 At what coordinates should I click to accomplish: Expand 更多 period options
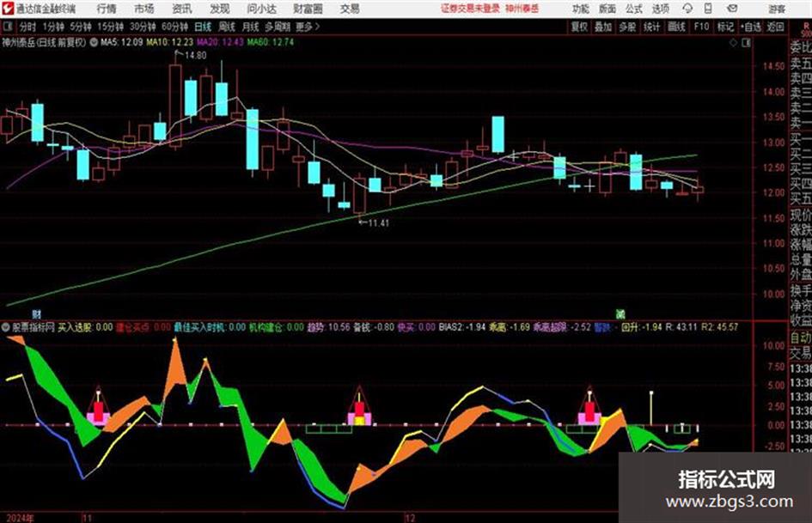click(x=308, y=27)
